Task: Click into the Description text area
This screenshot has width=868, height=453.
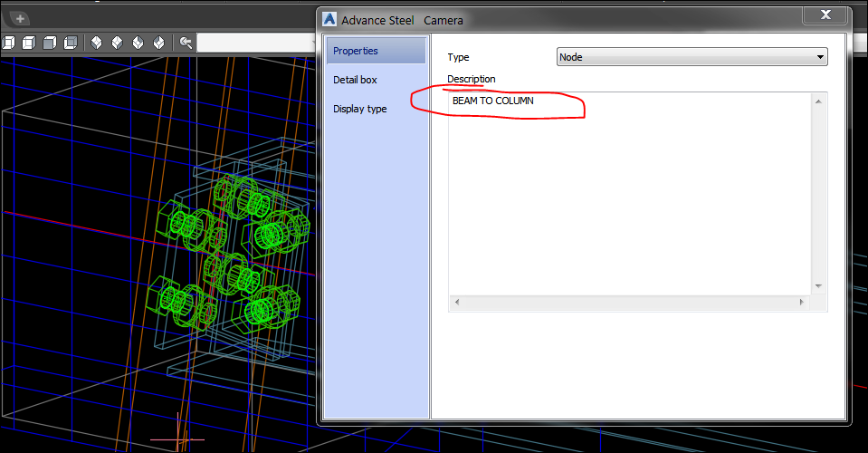Action: (629, 194)
